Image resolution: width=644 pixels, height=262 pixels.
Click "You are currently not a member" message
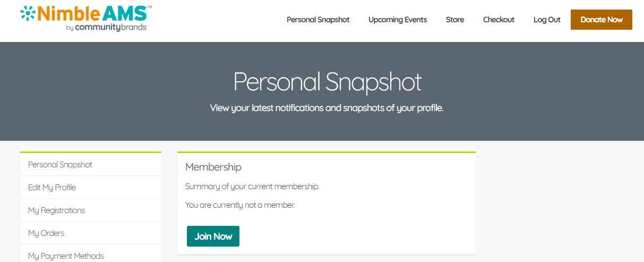pos(240,205)
